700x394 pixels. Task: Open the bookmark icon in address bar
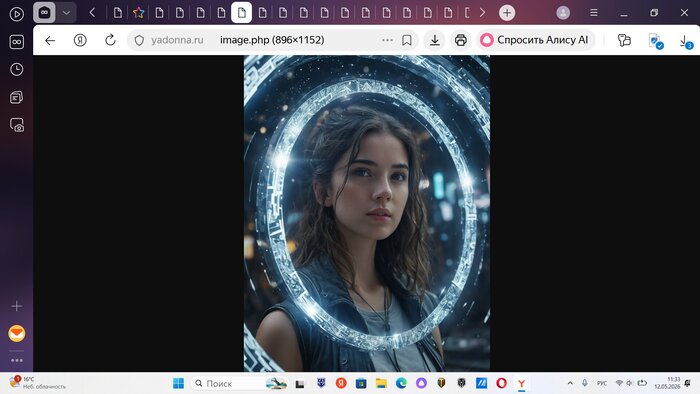coord(407,40)
